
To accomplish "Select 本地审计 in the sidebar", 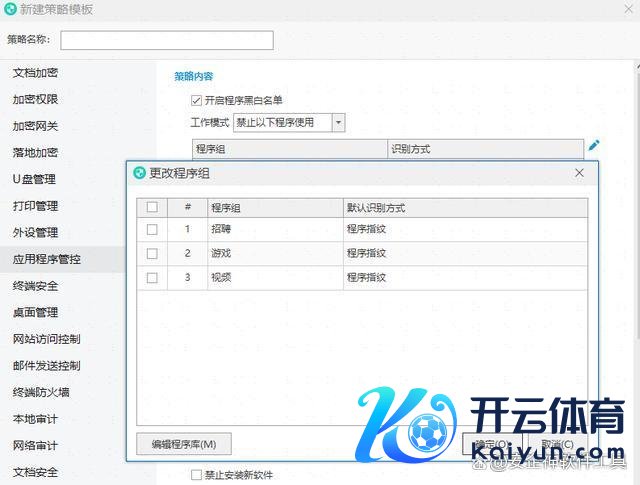I will [36, 419].
